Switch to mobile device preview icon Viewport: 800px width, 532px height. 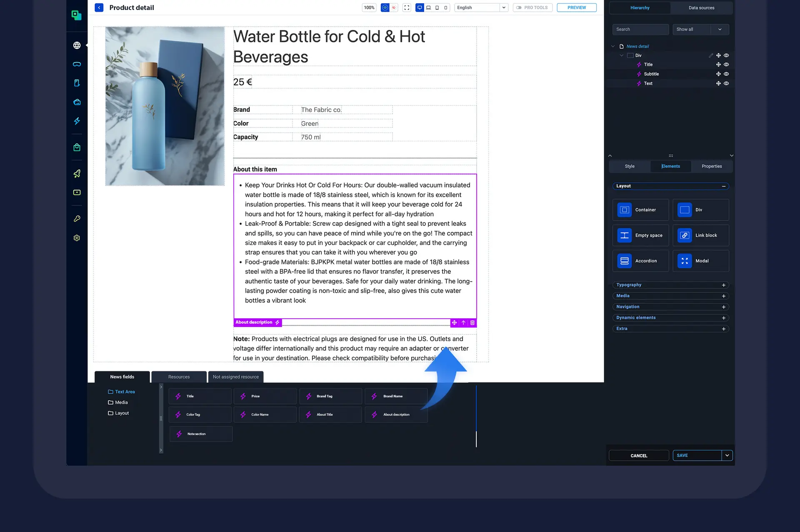click(x=445, y=7)
